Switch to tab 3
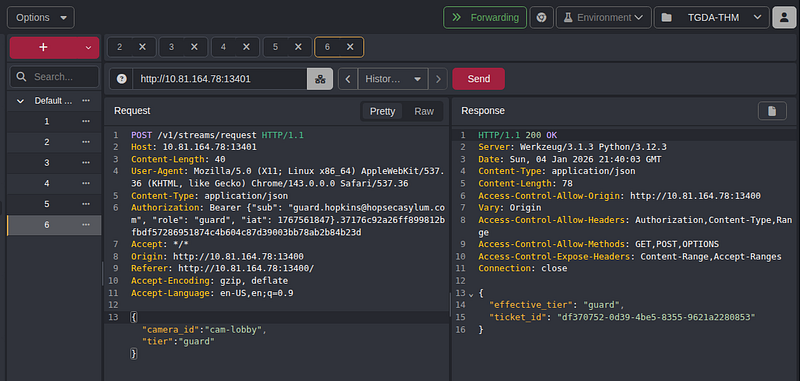Image resolution: width=800 pixels, height=381 pixels. point(171,47)
